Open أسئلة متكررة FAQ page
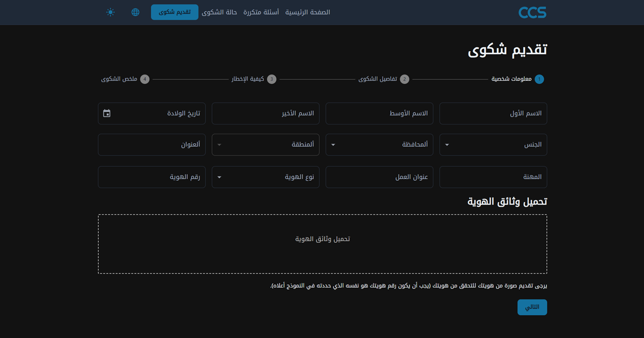 coord(261,12)
